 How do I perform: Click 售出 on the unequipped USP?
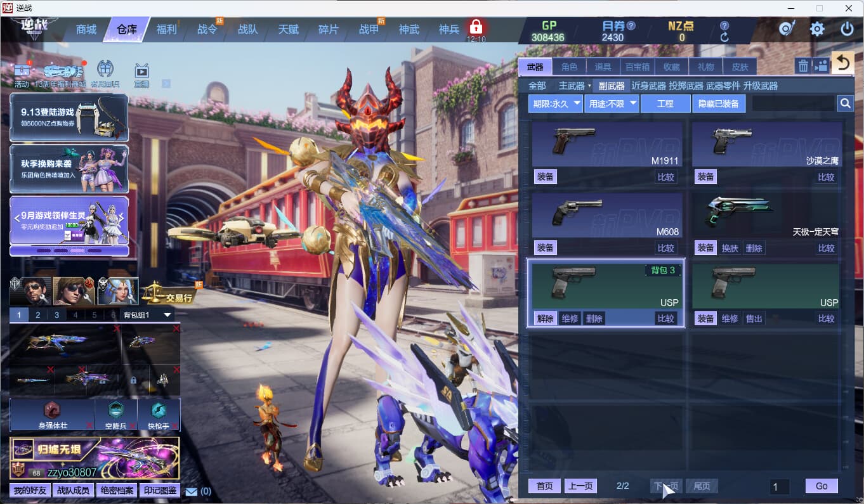(754, 318)
